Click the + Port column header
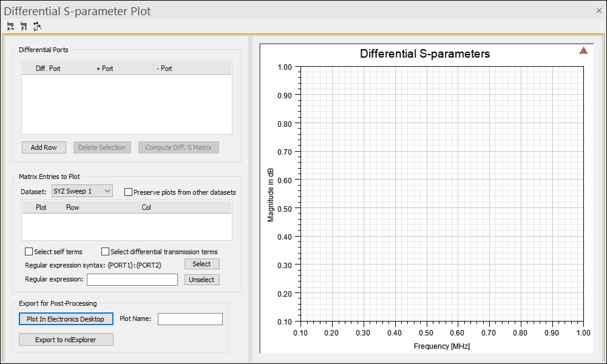 point(104,69)
